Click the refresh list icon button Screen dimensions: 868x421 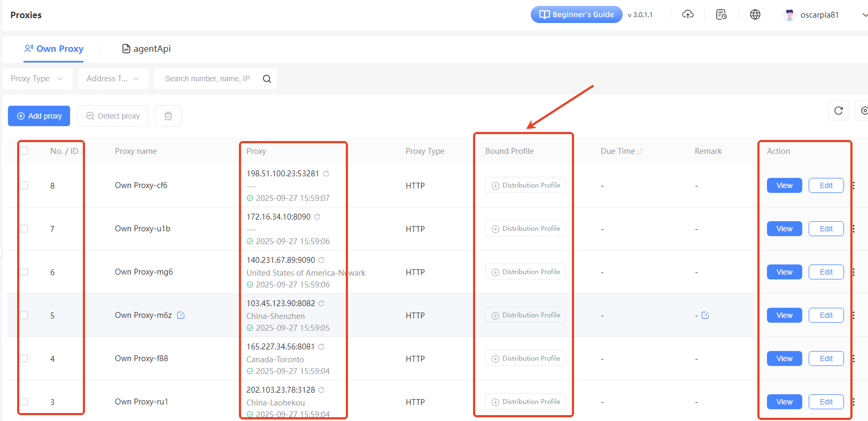pos(838,111)
